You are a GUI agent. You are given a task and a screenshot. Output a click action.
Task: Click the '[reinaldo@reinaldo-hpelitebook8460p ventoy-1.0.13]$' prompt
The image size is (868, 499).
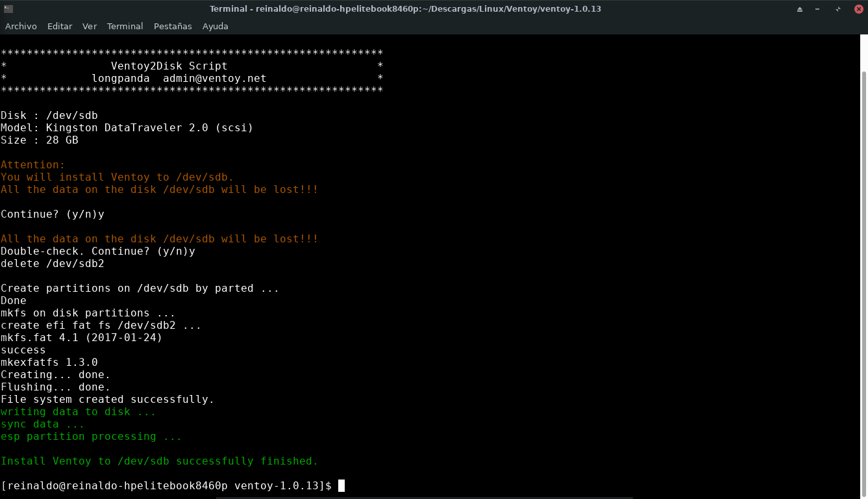[x=166, y=486]
